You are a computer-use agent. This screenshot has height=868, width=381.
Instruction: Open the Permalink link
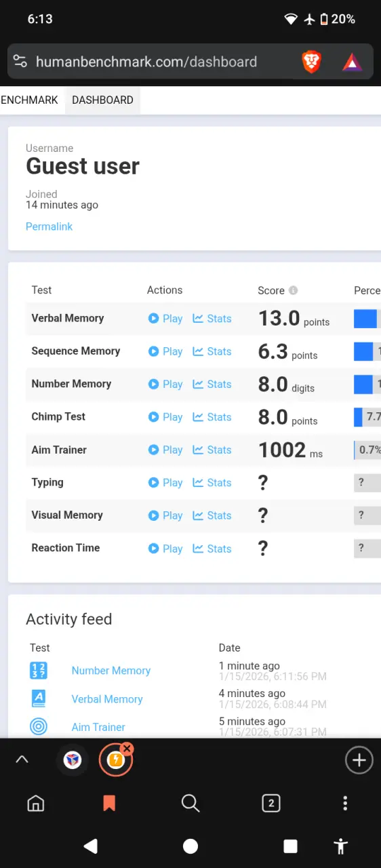coord(49,226)
